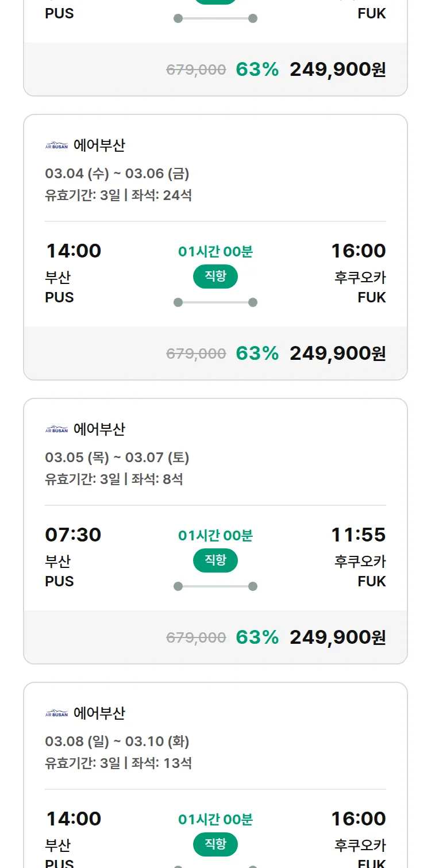Tap the 직항 badge on the 07:30 flight

(x=215, y=560)
